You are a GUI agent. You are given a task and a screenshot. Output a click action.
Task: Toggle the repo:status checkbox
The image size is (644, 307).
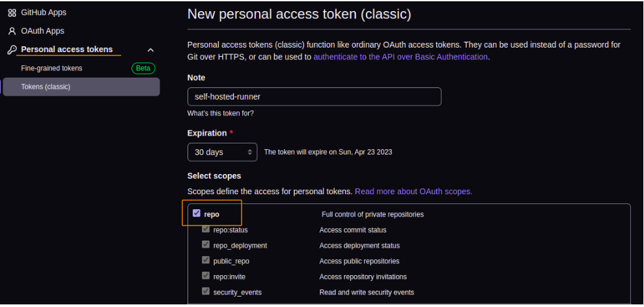click(x=206, y=229)
